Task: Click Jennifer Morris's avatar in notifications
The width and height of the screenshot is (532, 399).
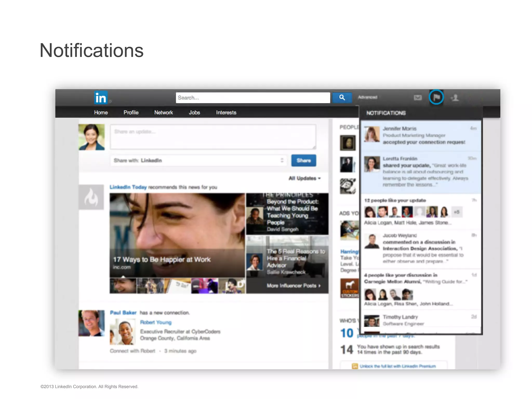Action: [x=372, y=134]
